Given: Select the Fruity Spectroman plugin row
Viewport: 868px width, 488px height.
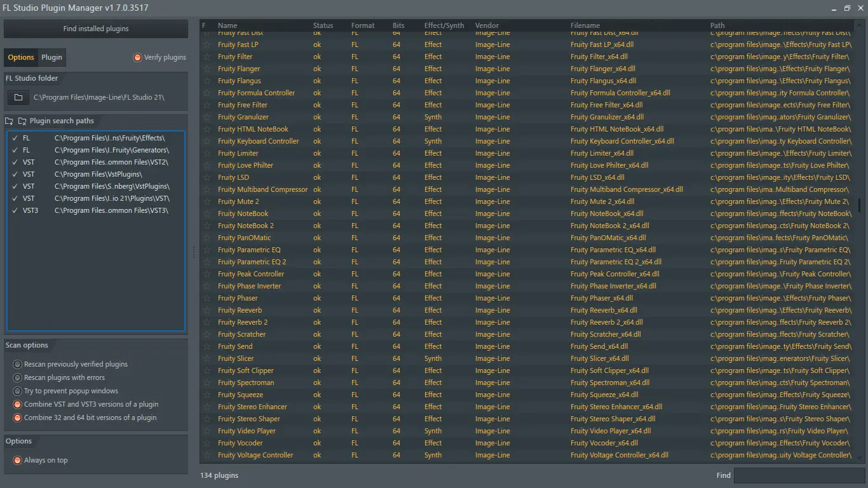Looking at the screenshot, I should [527, 383].
